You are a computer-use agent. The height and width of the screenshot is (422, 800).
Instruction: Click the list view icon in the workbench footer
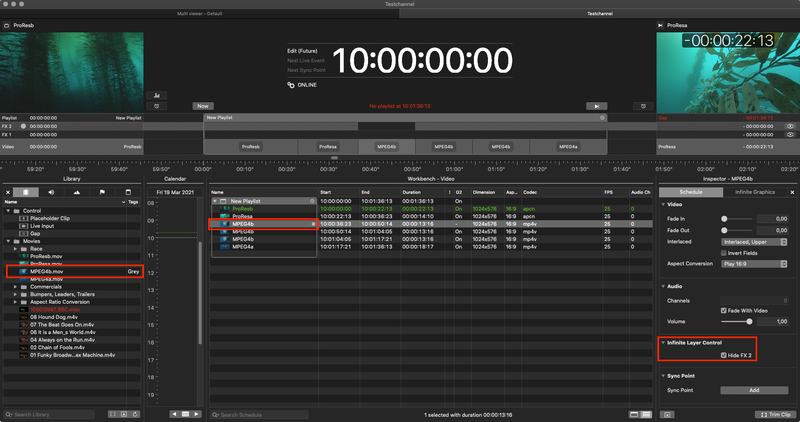pos(645,414)
